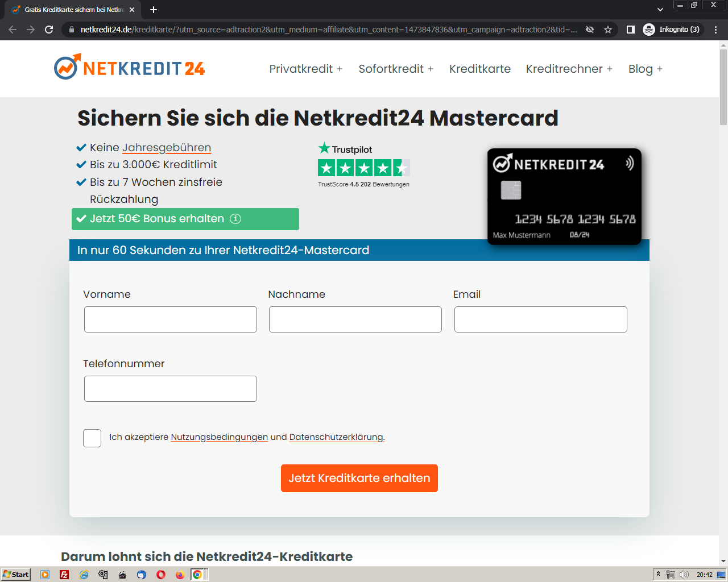This screenshot has height=582, width=728.
Task: Click the TrustScore 4.5 202 Bewertungen text
Action: (x=364, y=184)
